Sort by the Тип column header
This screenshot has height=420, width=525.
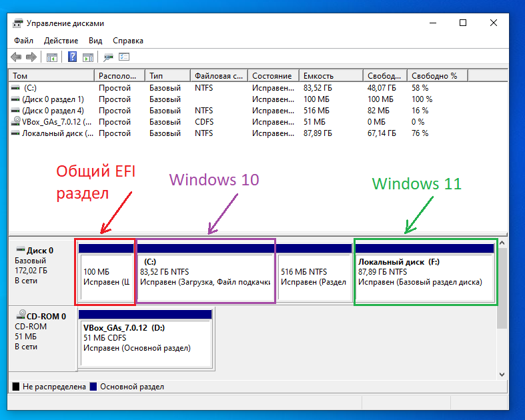(x=167, y=76)
